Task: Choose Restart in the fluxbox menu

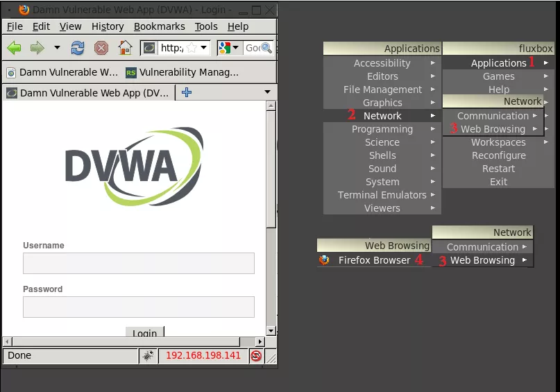Action: 498,169
